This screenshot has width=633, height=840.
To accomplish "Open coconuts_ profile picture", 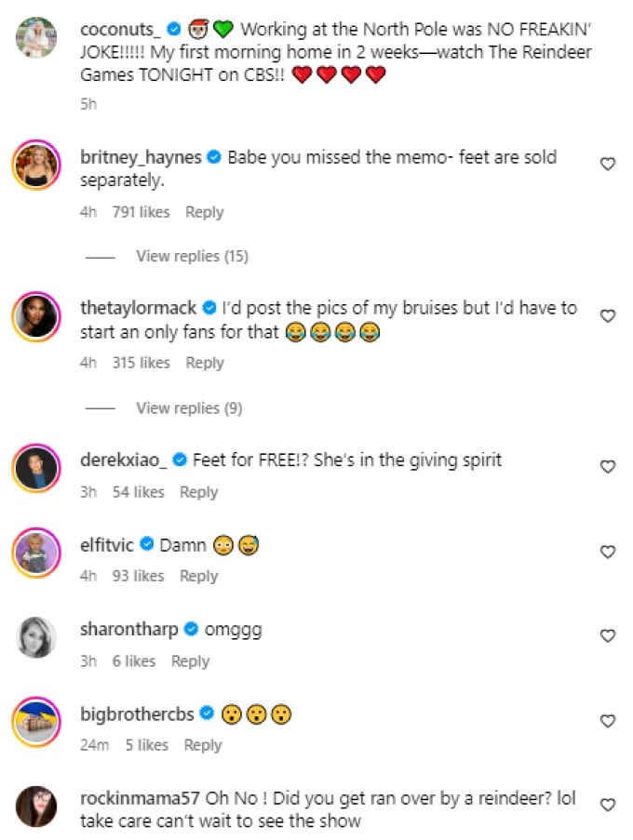I will 37,38.
